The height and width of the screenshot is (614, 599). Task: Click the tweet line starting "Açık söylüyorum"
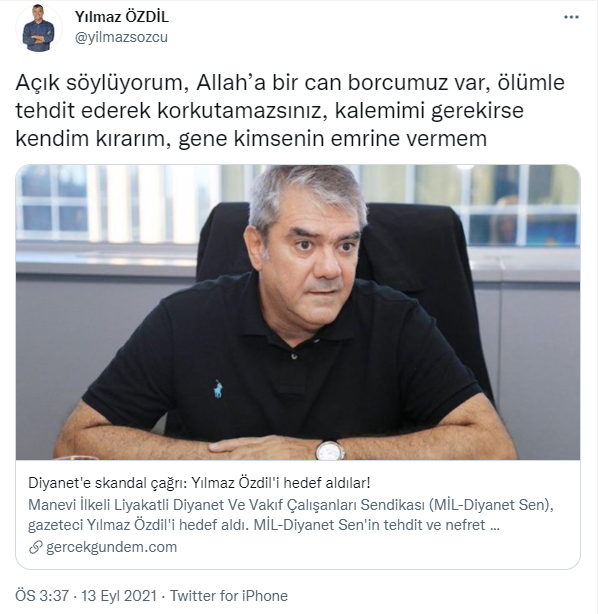[290, 83]
